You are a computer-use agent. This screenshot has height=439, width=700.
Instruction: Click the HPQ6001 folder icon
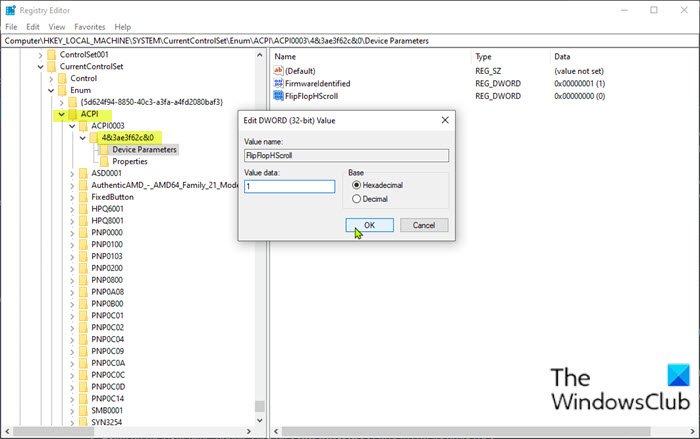(83, 209)
